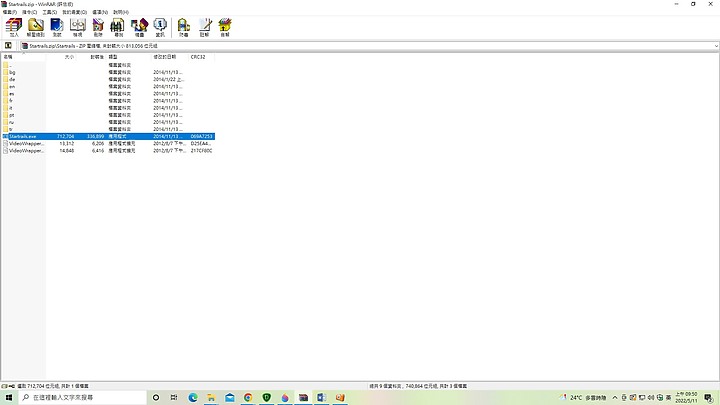Sort by the Name (名稱) column header

pos(23,57)
